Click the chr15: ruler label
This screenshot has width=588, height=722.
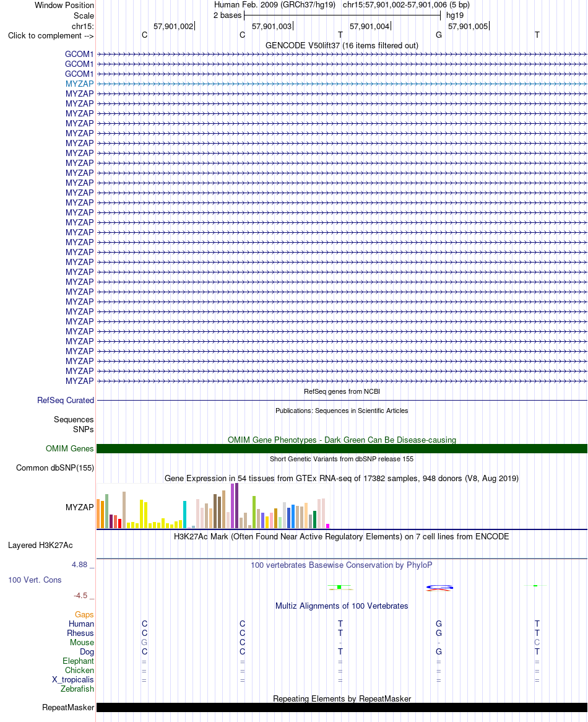pyautogui.click(x=83, y=26)
